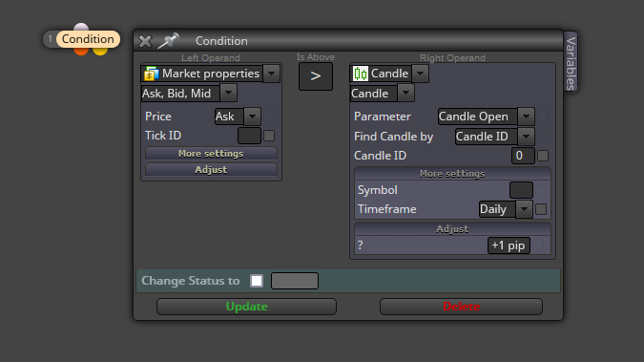The image size is (644, 362).
Task: Click the Symbol input field
Action: click(x=521, y=190)
